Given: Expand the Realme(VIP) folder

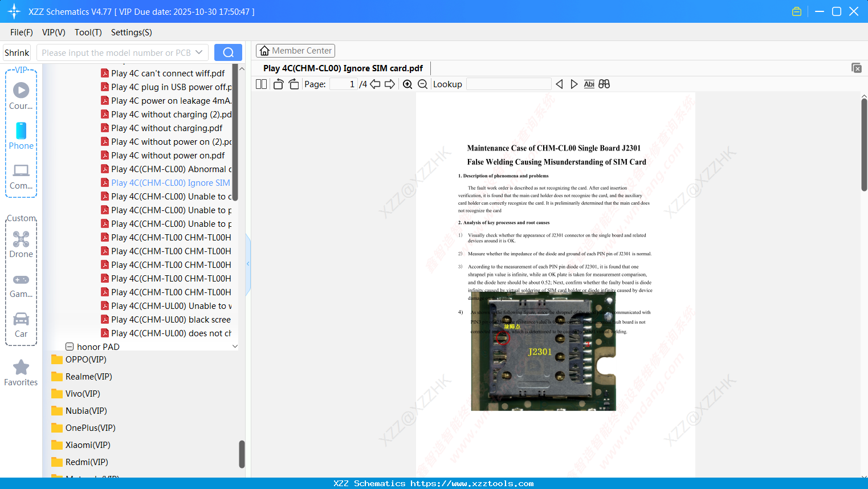Looking at the screenshot, I should [81, 377].
